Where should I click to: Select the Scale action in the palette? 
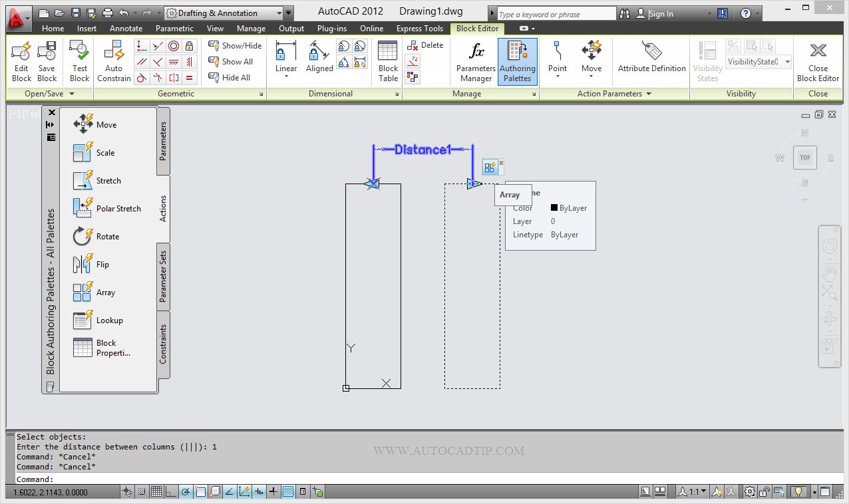point(93,152)
